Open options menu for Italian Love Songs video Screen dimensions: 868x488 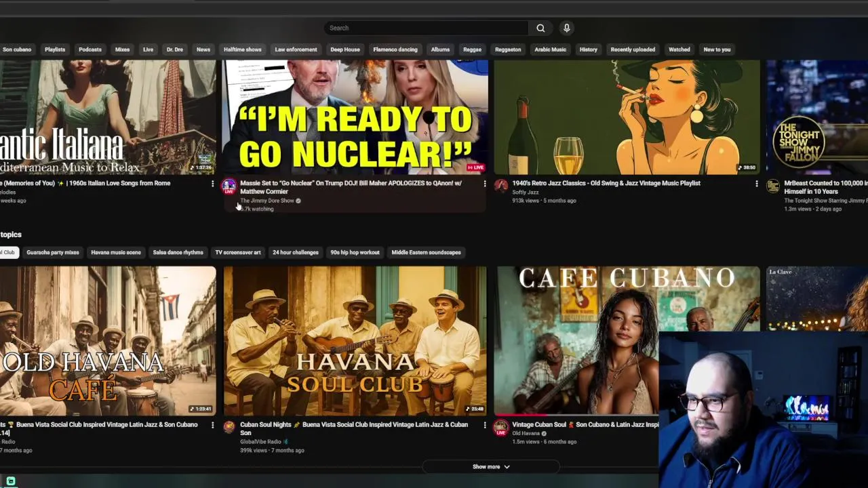[x=212, y=184]
